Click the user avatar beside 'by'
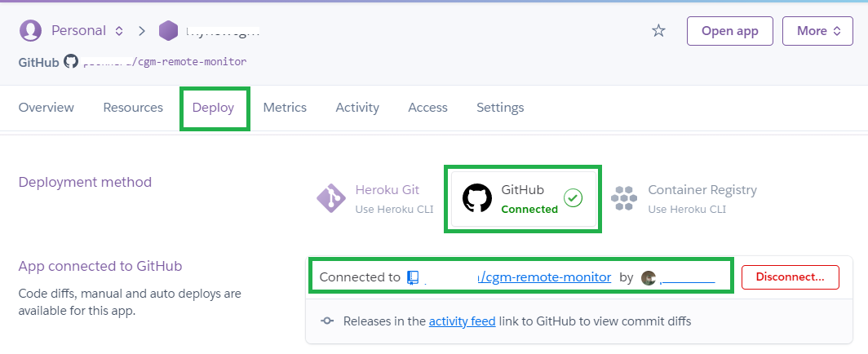 (x=649, y=277)
